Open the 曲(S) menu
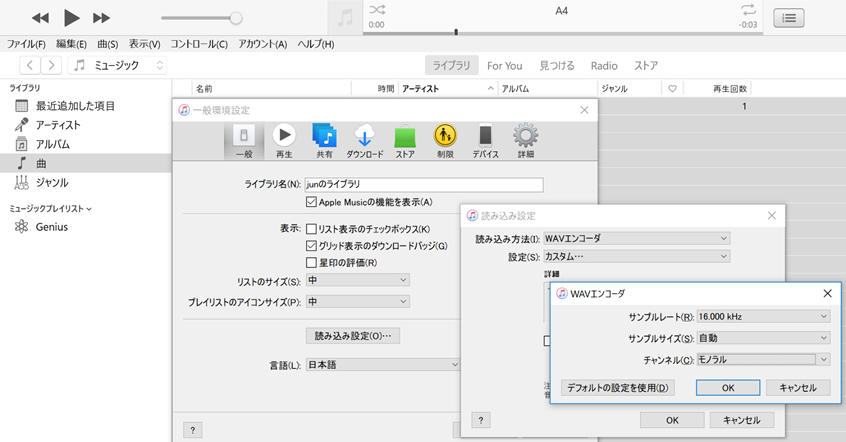The width and height of the screenshot is (846, 442). (x=107, y=44)
